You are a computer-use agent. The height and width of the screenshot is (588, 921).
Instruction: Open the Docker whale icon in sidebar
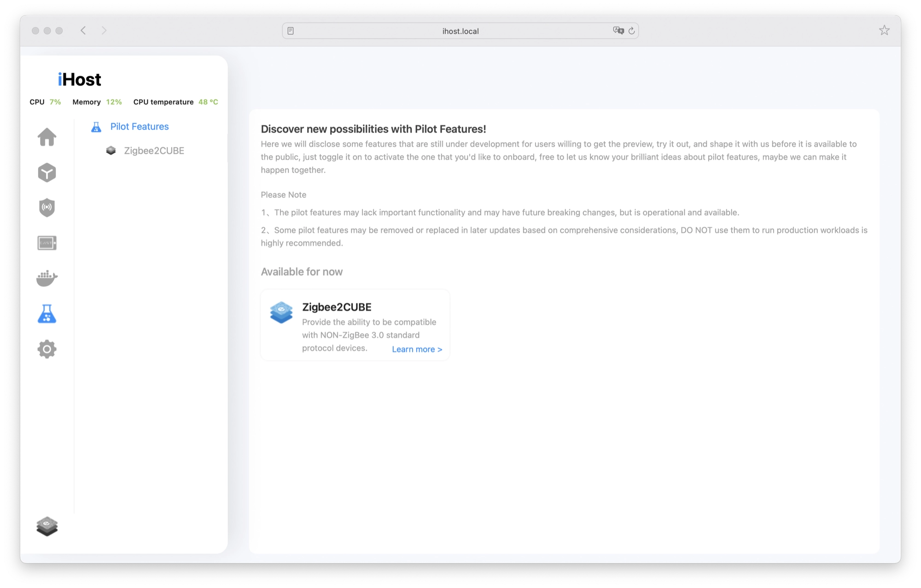pyautogui.click(x=47, y=278)
